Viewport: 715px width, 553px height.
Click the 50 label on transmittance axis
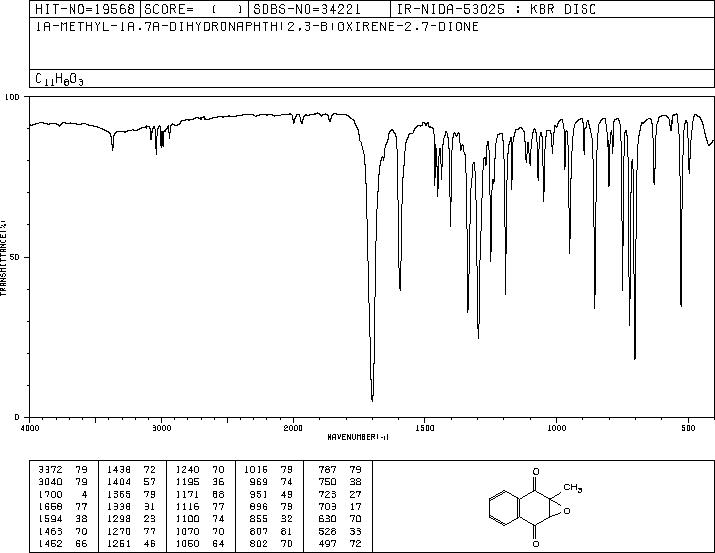pyautogui.click(x=16, y=257)
